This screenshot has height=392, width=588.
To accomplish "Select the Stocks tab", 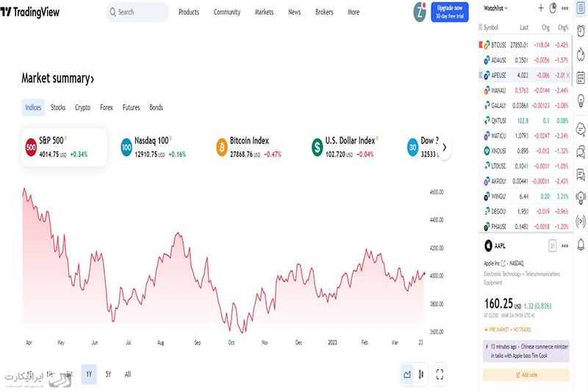I will (58, 107).
